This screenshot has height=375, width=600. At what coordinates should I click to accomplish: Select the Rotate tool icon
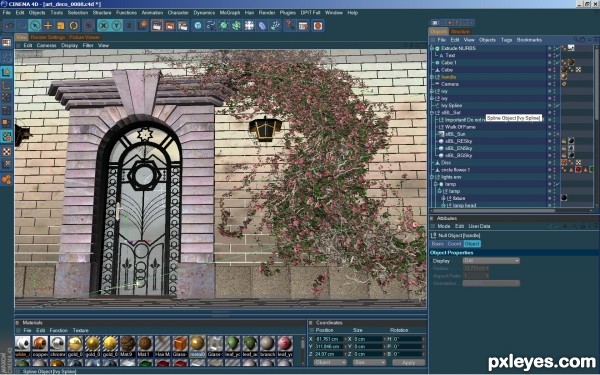click(74, 26)
